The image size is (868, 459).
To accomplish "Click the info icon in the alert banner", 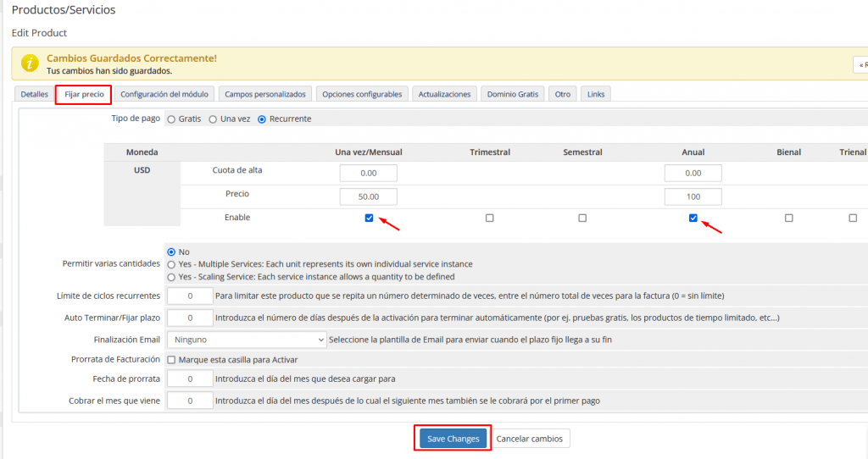I will (30, 64).
